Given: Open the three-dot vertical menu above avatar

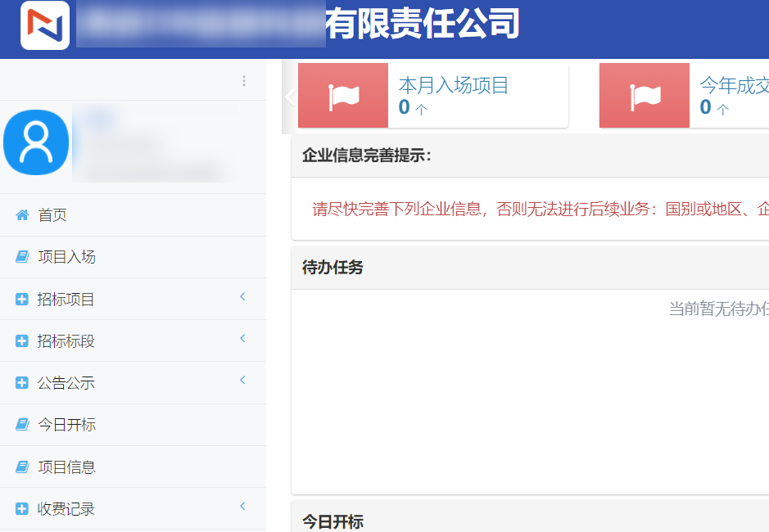Looking at the screenshot, I should point(244,81).
